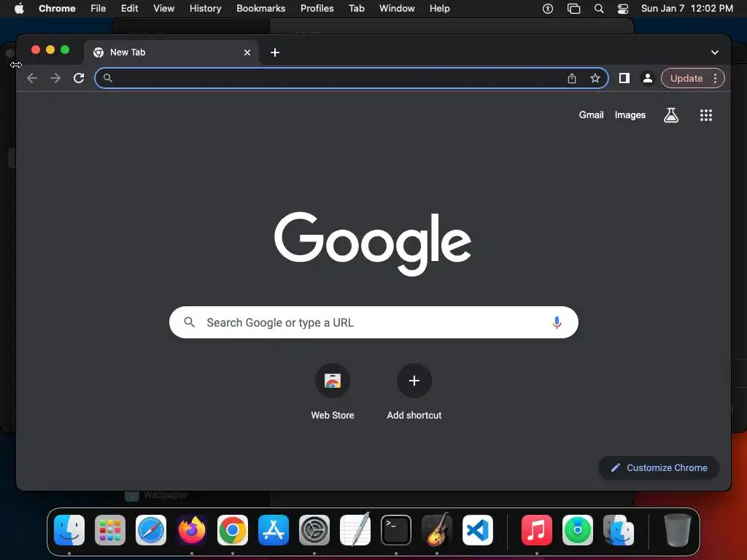This screenshot has width=747, height=560.
Task: Open Visual Studio Code from the dock
Action: point(478,530)
